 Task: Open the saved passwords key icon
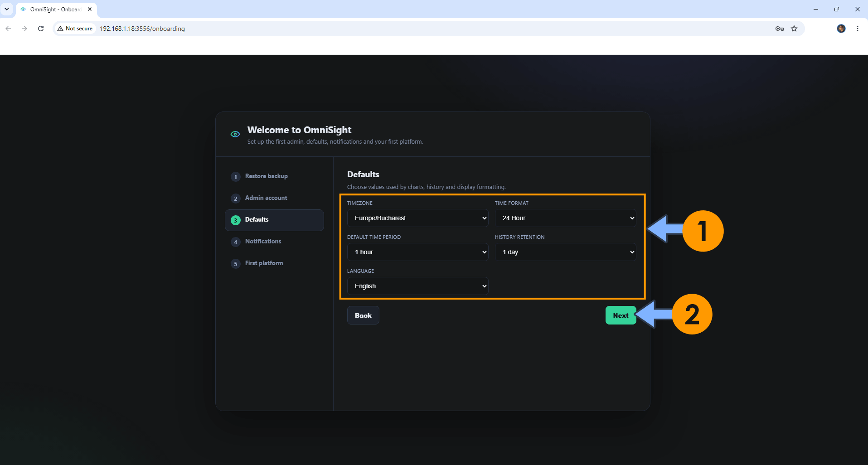click(780, 29)
